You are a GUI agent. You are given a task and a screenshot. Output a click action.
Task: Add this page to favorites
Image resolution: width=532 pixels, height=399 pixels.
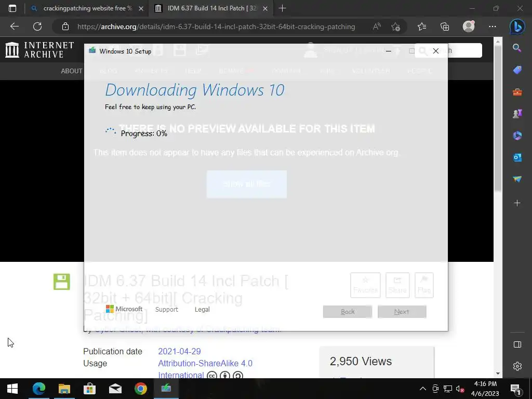coord(395,26)
